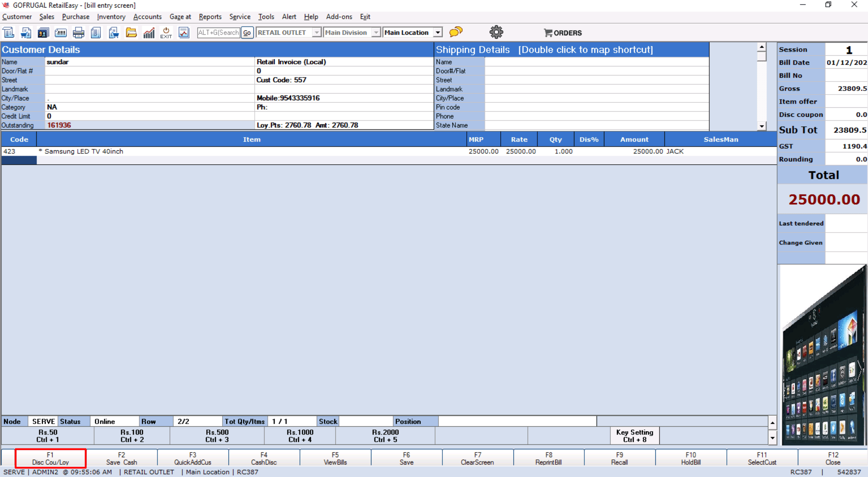Open the Service menu

pos(240,17)
